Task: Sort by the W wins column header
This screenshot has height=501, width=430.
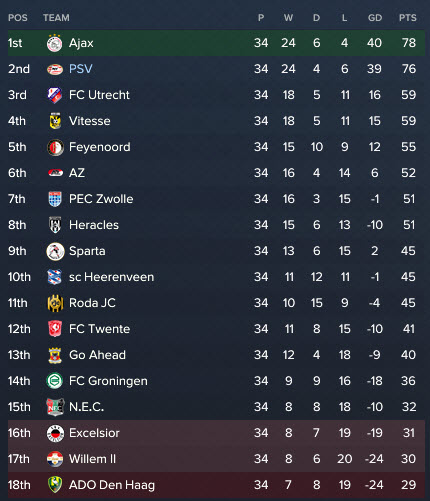Action: click(x=288, y=18)
